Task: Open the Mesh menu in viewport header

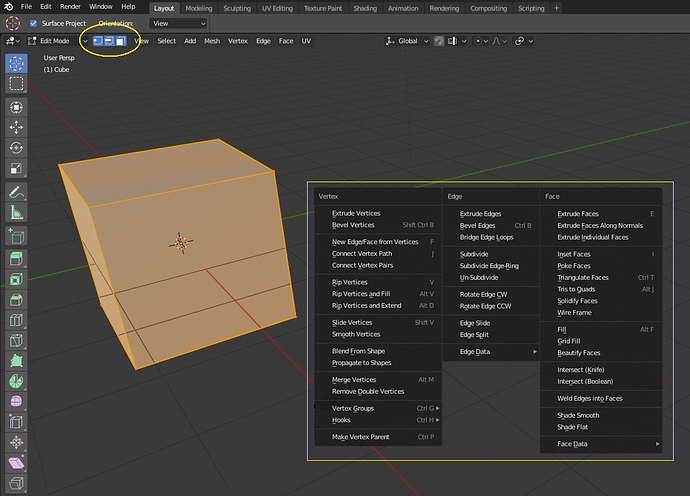Action: tap(212, 41)
